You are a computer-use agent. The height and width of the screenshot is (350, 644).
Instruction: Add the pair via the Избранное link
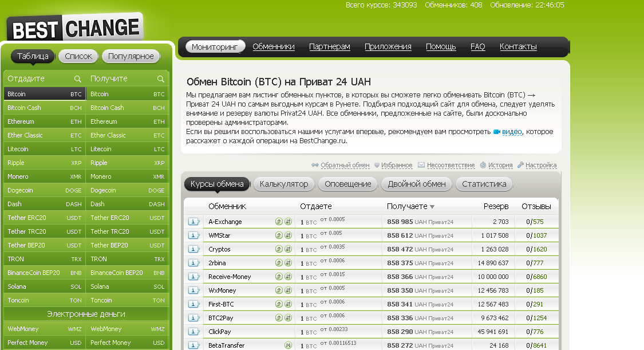[397, 165]
